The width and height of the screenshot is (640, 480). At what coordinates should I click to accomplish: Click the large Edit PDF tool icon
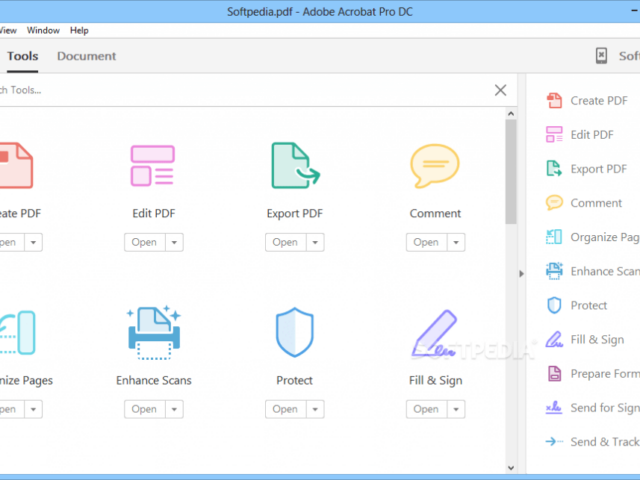click(154, 165)
